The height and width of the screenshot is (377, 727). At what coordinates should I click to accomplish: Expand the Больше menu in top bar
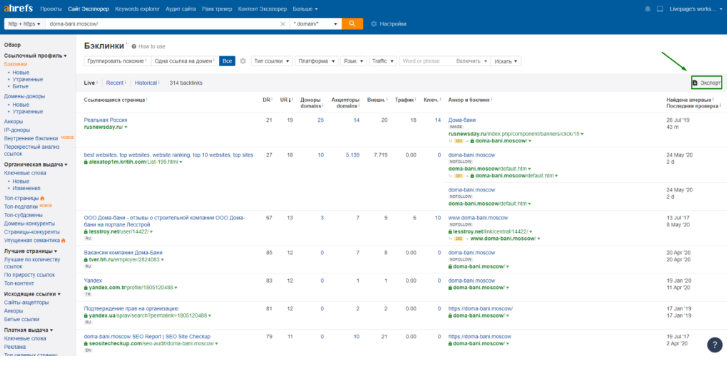[305, 9]
